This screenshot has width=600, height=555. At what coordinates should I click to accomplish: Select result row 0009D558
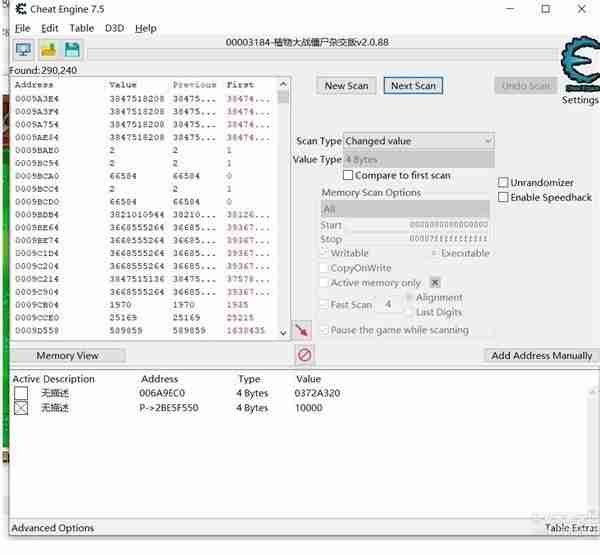click(144, 330)
